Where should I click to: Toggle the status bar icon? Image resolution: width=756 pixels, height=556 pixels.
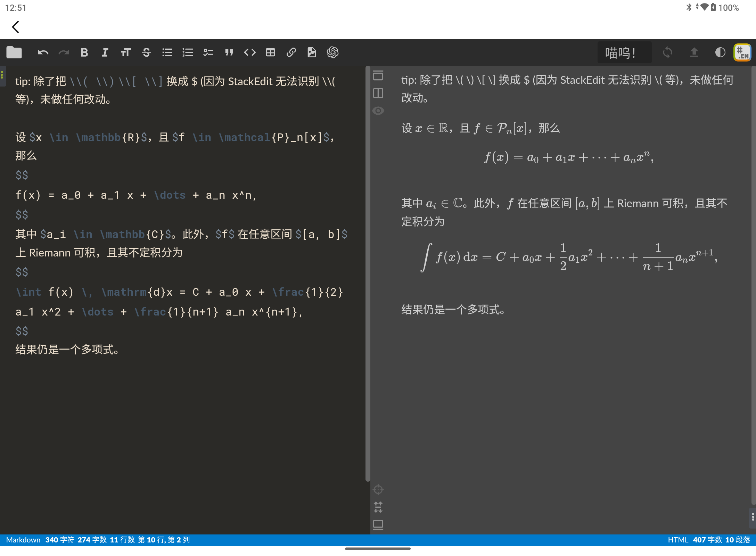[x=378, y=525]
